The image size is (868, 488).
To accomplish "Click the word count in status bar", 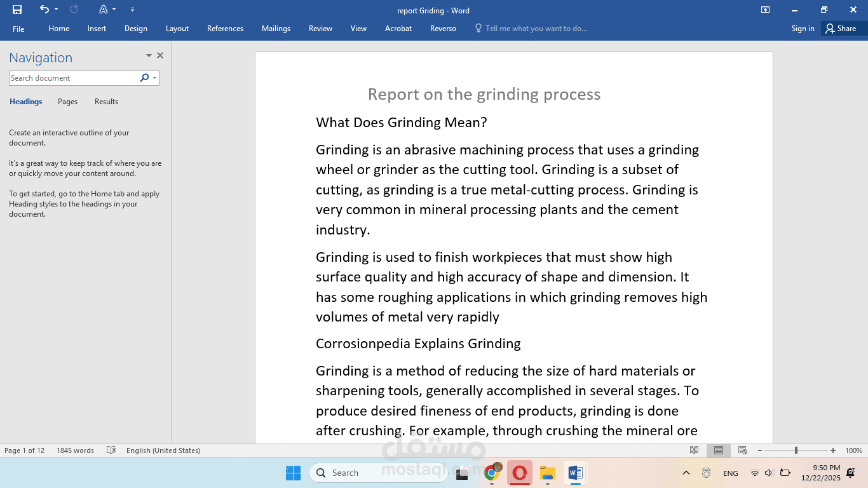I will click(76, 450).
